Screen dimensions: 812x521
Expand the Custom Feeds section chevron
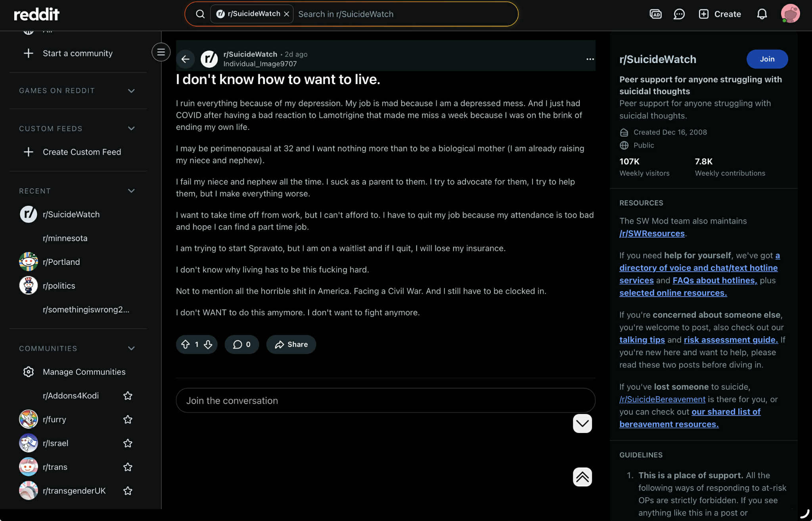[131, 128]
